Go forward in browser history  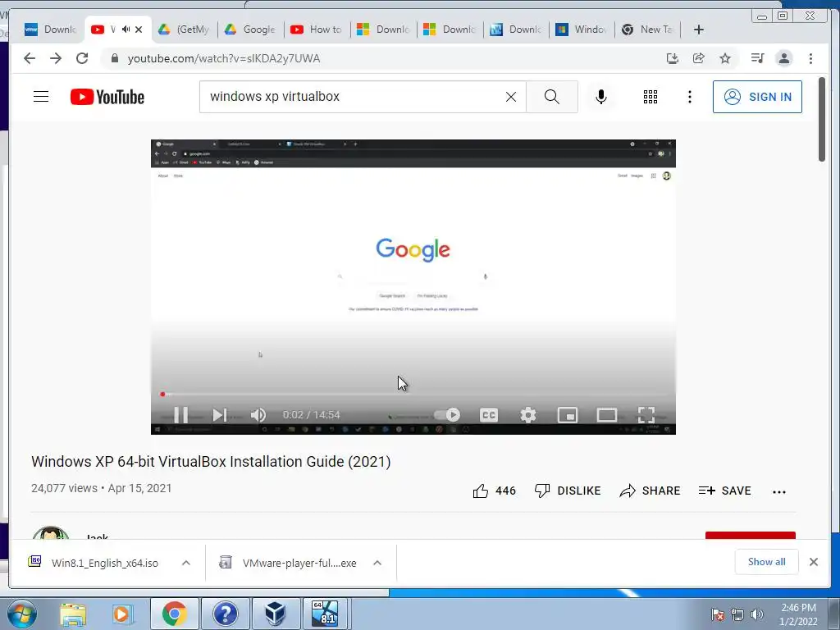coord(56,58)
